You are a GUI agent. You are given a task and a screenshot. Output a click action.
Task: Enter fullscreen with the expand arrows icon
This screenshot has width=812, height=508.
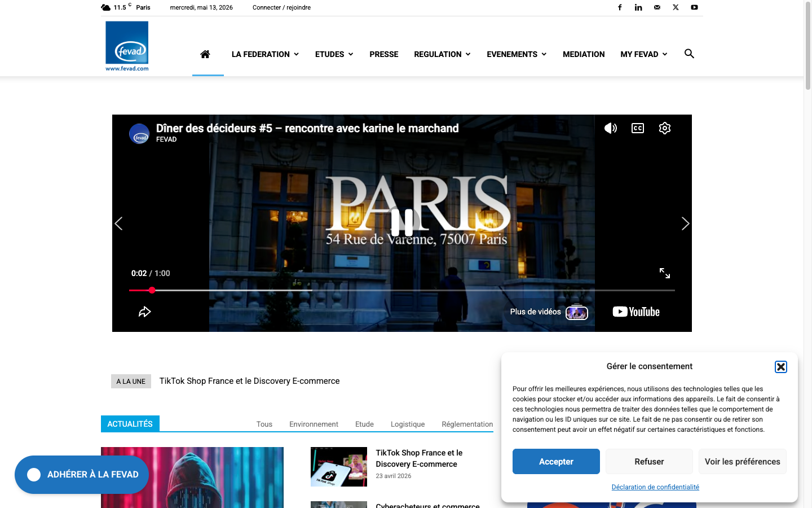(665, 273)
